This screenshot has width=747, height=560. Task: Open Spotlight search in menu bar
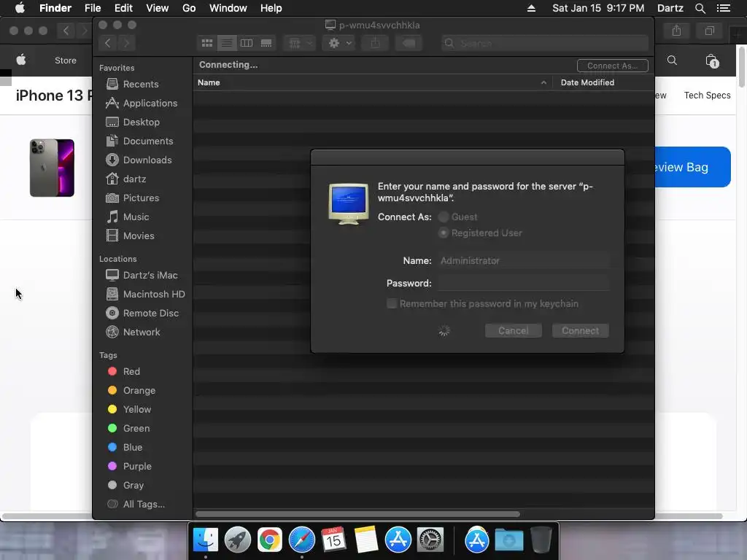[x=700, y=8]
